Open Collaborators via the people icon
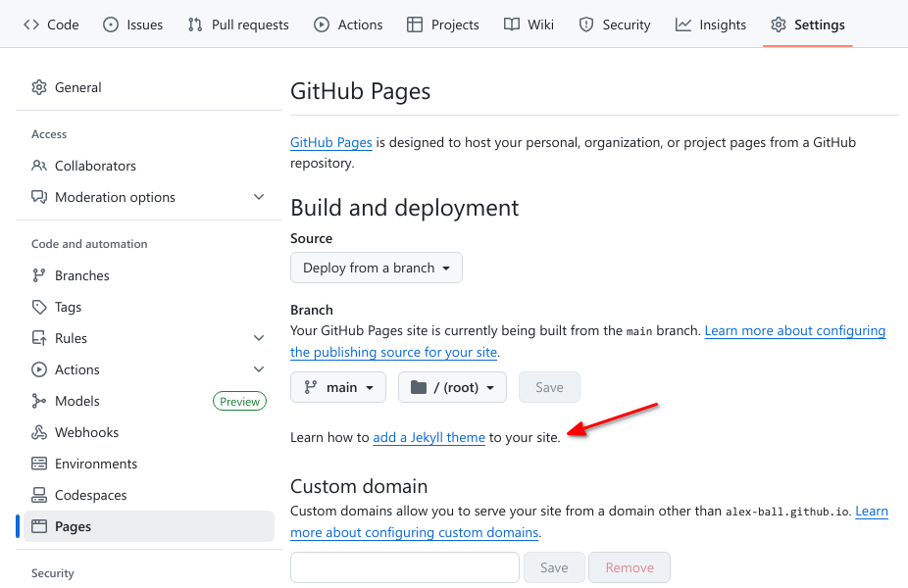This screenshot has width=908, height=588. (39, 166)
